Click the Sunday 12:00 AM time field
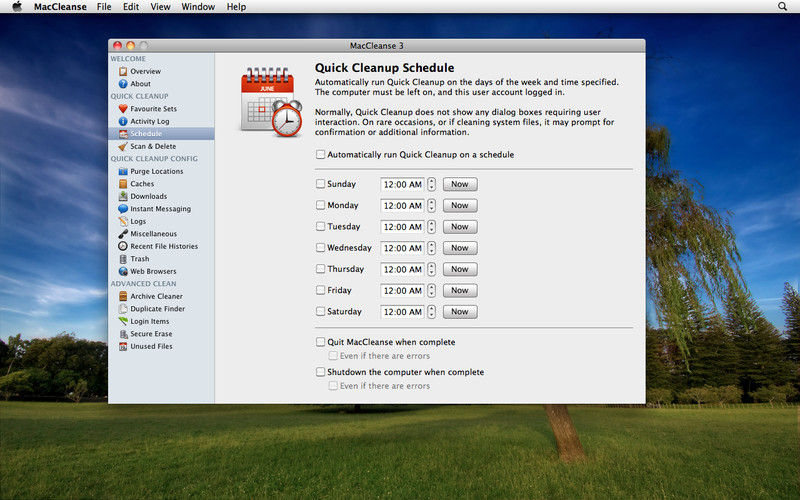This screenshot has width=800, height=500. [403, 184]
